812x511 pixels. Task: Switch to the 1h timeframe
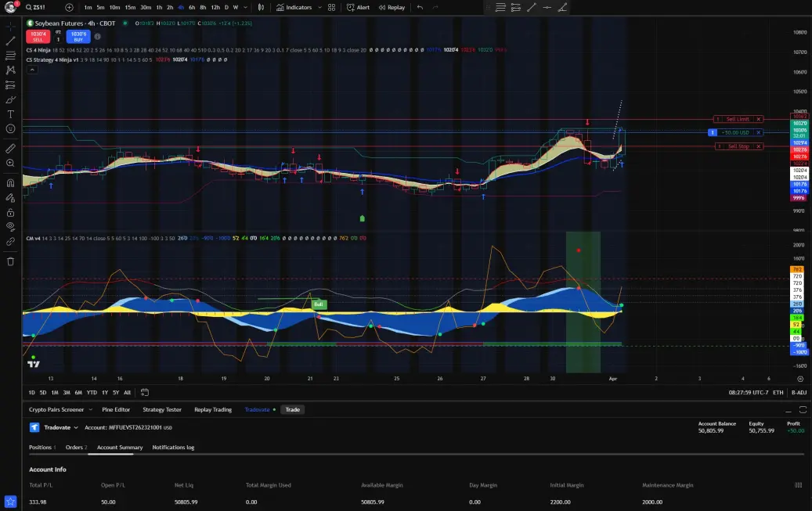pyautogui.click(x=159, y=7)
